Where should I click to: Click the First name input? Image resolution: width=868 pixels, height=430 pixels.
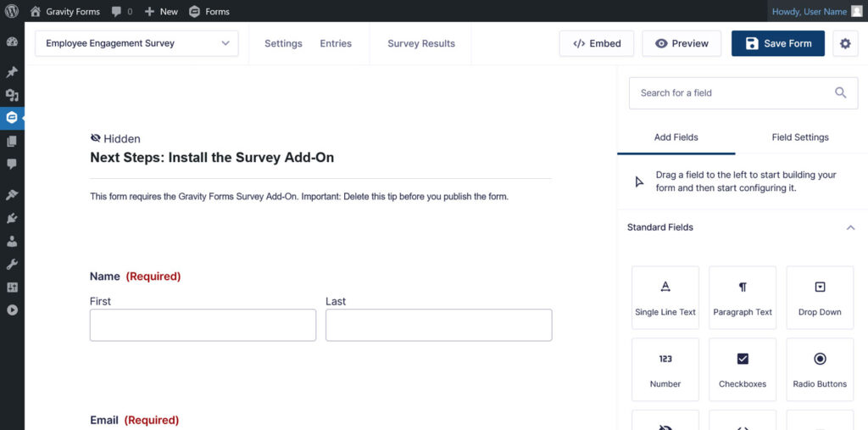click(x=203, y=325)
